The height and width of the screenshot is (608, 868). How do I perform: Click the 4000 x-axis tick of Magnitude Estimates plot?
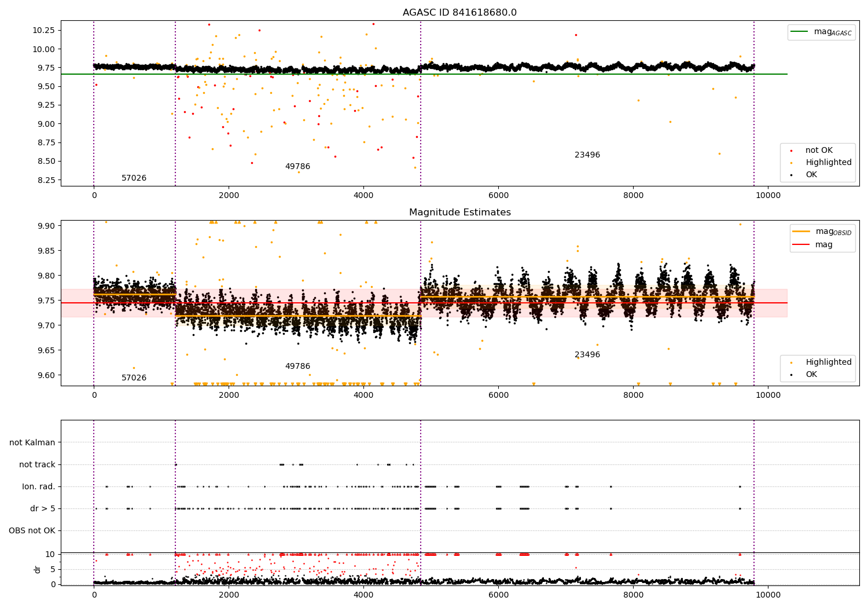tap(363, 395)
